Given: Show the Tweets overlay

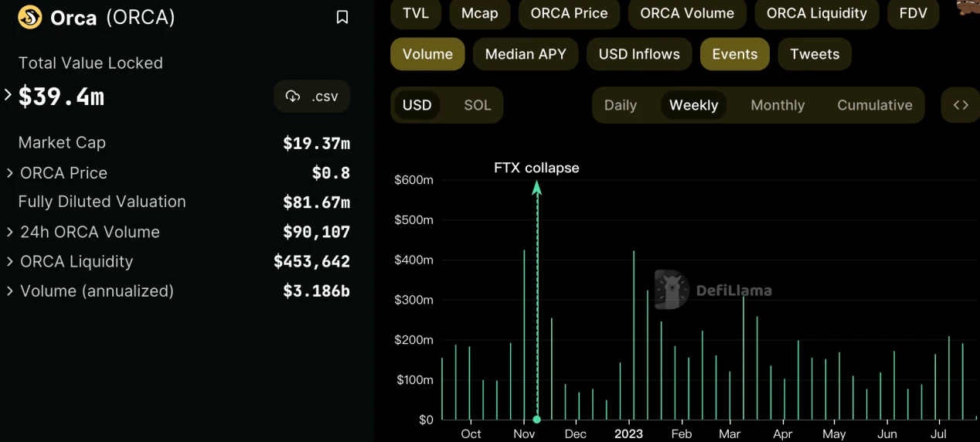Looking at the screenshot, I should [815, 54].
